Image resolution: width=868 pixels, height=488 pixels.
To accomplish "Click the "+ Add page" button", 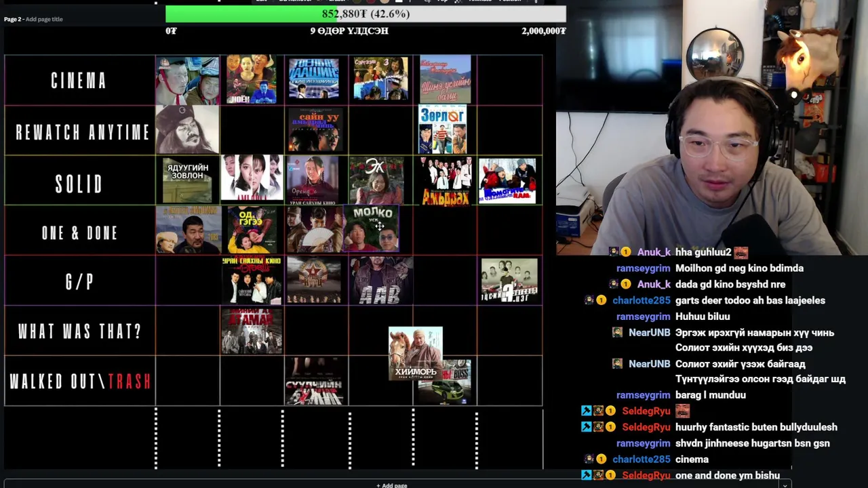I will (391, 485).
